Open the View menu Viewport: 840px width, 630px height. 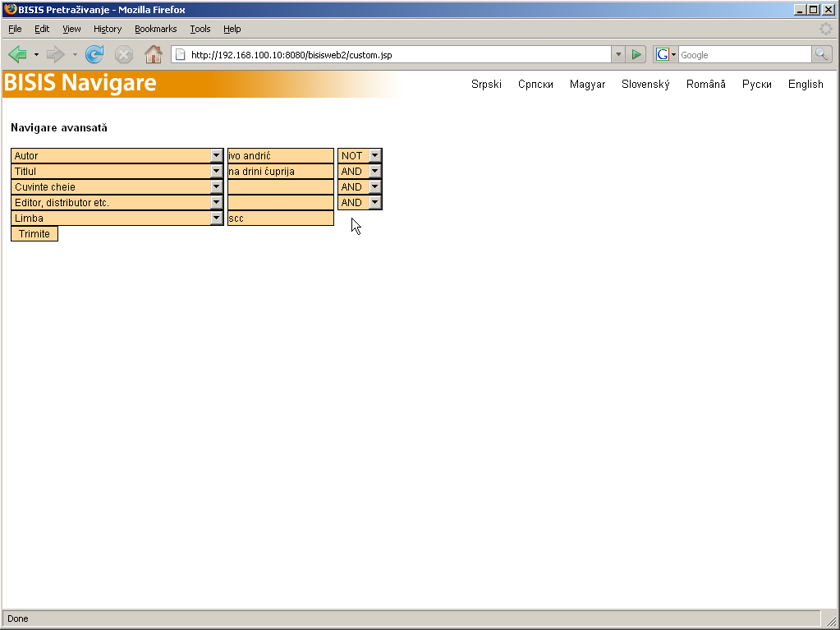tap(71, 29)
